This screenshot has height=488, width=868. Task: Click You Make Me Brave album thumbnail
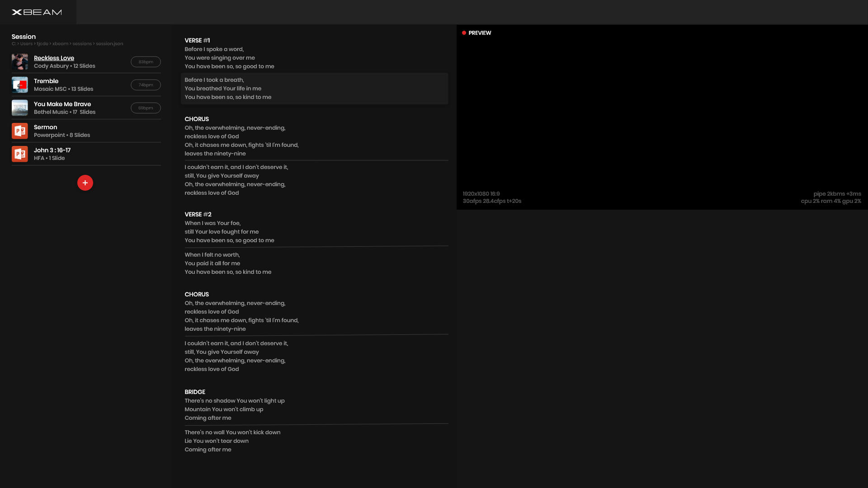(x=19, y=108)
